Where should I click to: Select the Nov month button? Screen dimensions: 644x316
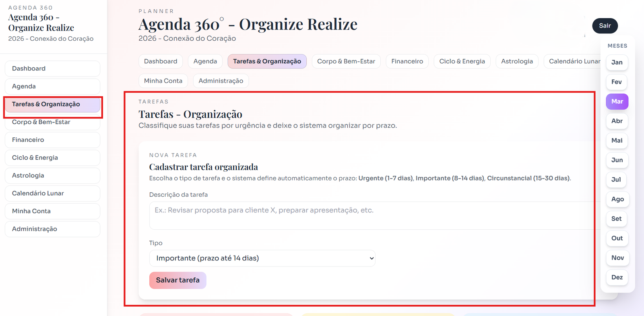click(x=617, y=258)
